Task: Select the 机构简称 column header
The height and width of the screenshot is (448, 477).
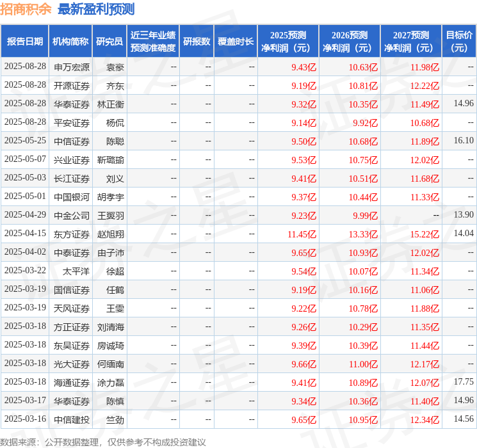Action: 70,41
